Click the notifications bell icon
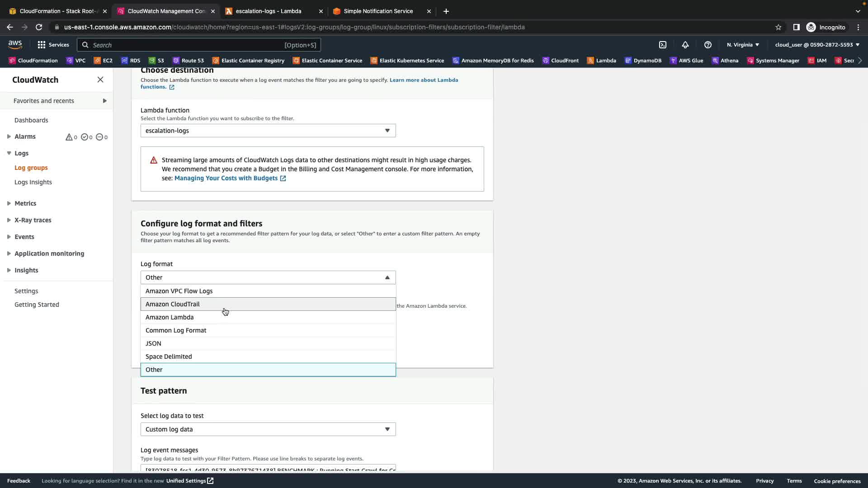 [685, 45]
